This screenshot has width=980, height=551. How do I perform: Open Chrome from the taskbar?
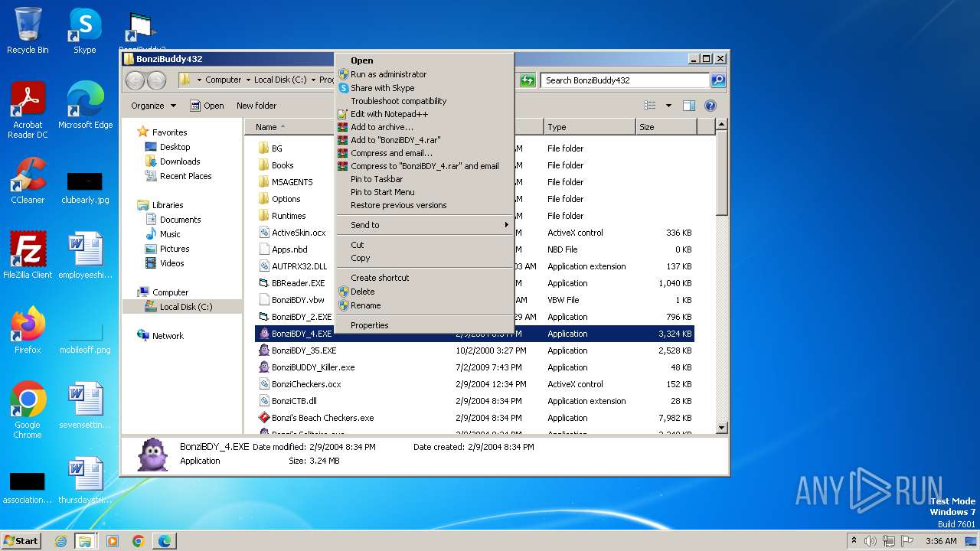tap(139, 541)
